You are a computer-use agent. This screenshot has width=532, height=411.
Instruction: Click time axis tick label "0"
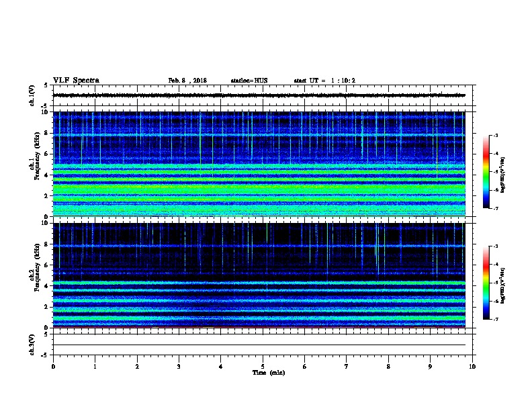[53, 367]
